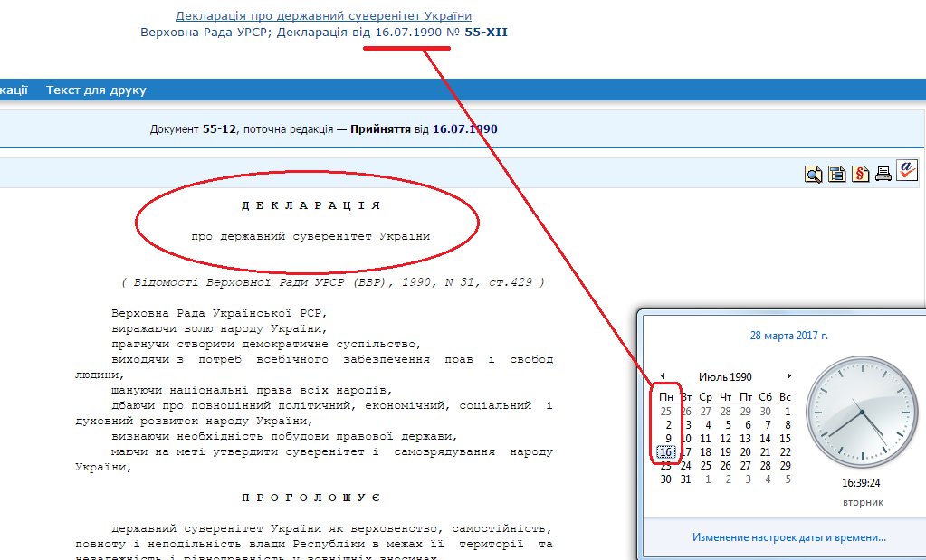Click 'Документ 55-12' text in info bar

point(193,129)
